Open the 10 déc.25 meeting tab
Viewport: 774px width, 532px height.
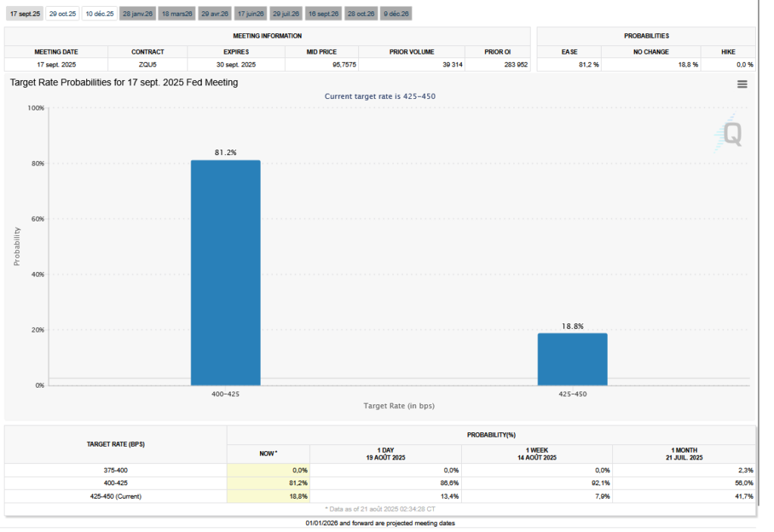pyautogui.click(x=100, y=14)
